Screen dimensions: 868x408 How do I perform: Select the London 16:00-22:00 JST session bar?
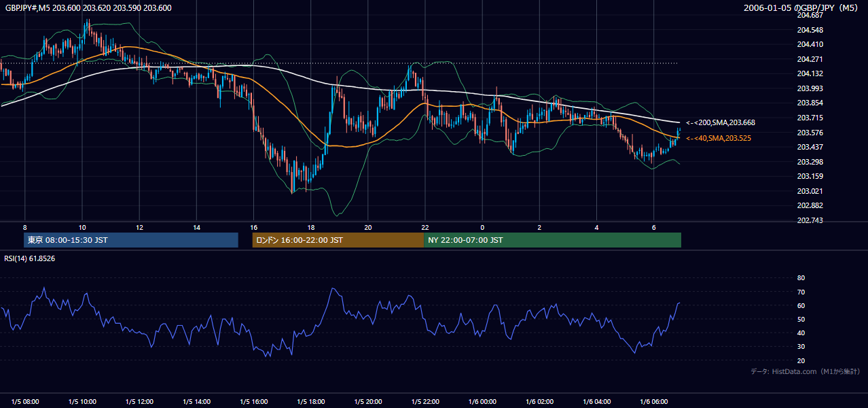[338, 240]
